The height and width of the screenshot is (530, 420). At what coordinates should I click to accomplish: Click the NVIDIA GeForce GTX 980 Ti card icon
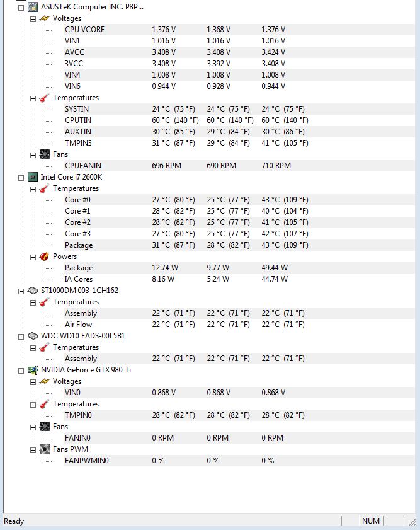[32, 370]
